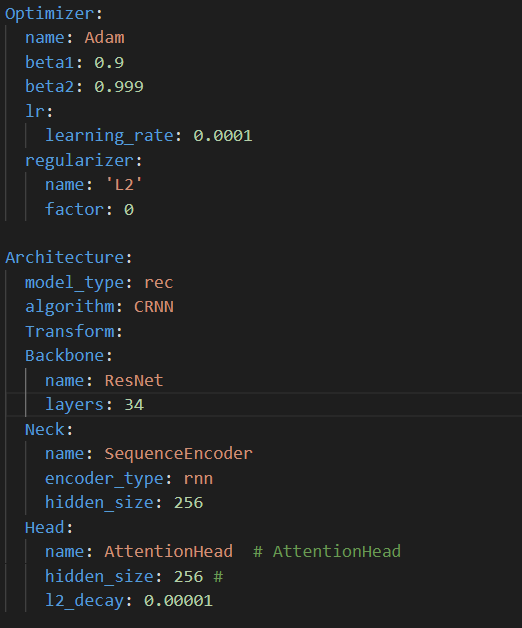Click the Neck key
The image size is (522, 628).
[44, 430]
